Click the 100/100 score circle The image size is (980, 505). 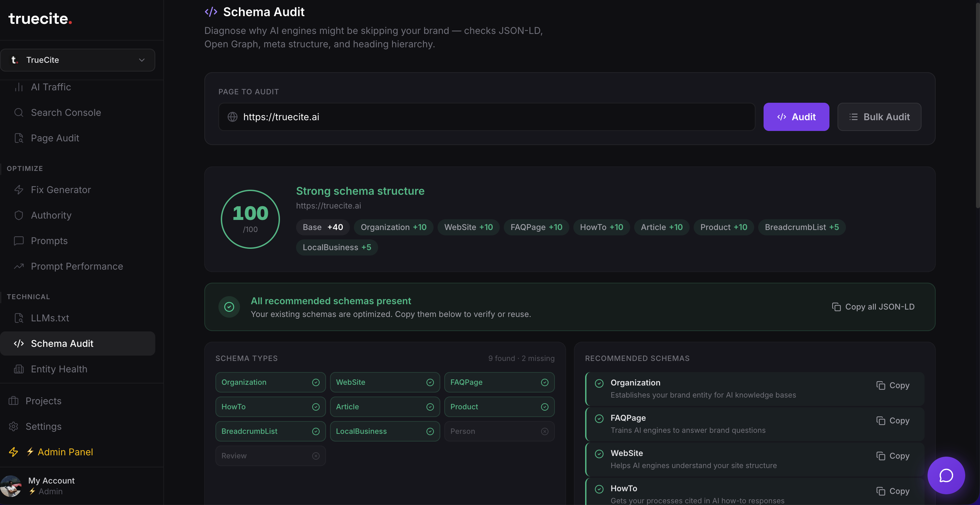(250, 219)
